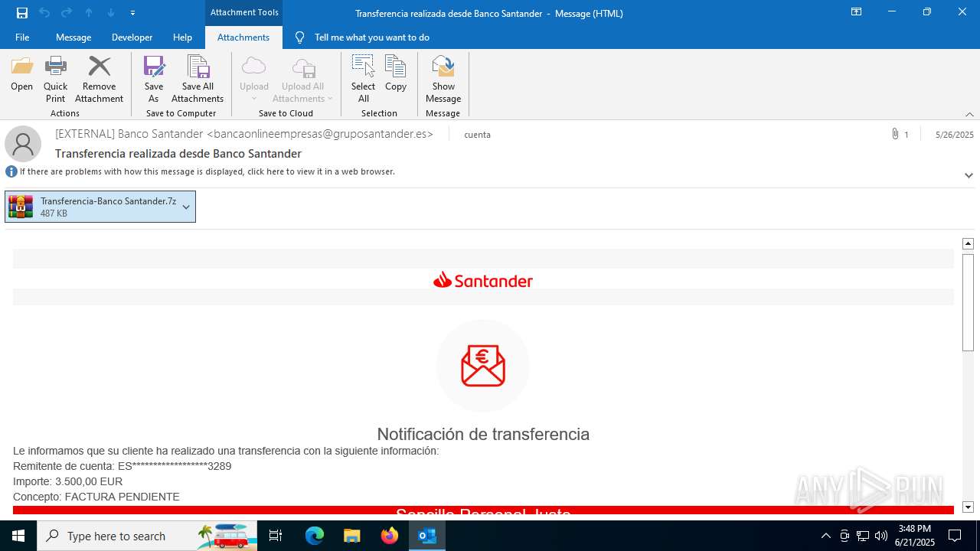The width and height of the screenshot is (980, 551).
Task: Open network status in system tray
Action: (x=863, y=536)
